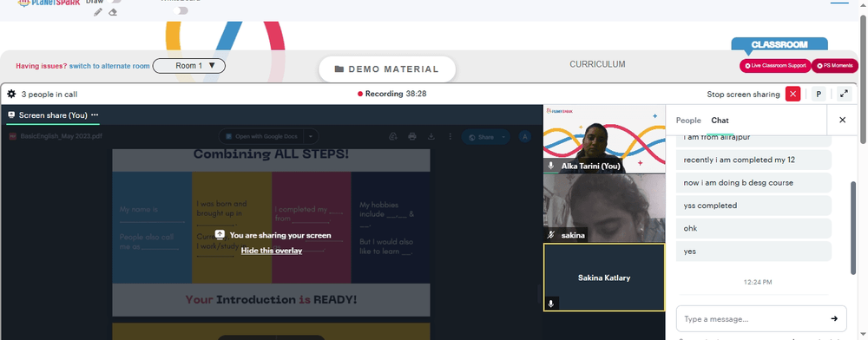Click the PDF print icon
Viewport: 868px width, 340px height.
point(411,136)
